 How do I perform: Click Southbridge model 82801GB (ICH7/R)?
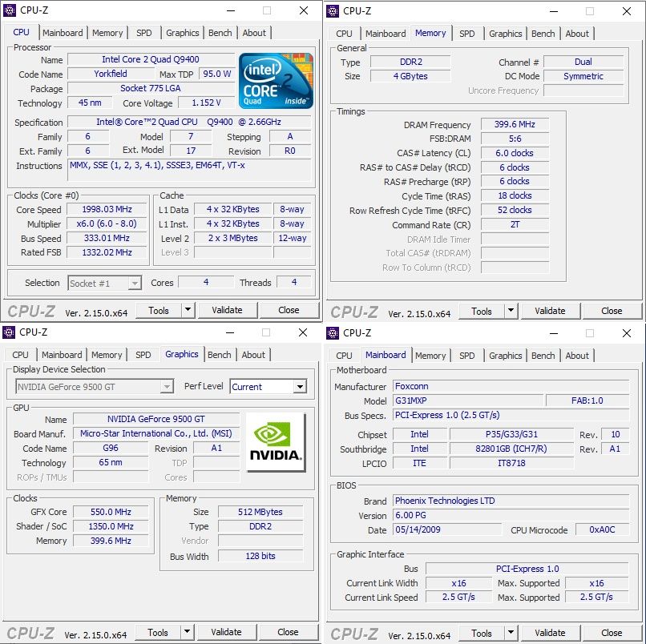pyautogui.click(x=511, y=449)
